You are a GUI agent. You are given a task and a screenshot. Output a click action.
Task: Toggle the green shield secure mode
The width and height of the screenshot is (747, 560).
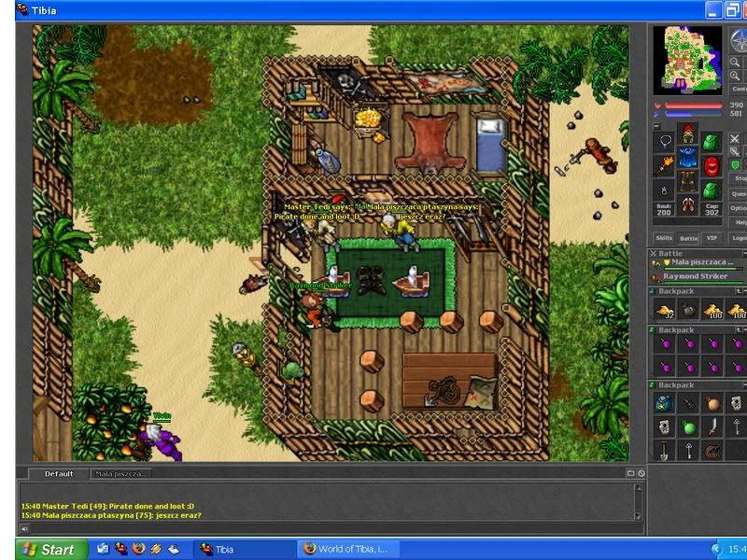(735, 165)
